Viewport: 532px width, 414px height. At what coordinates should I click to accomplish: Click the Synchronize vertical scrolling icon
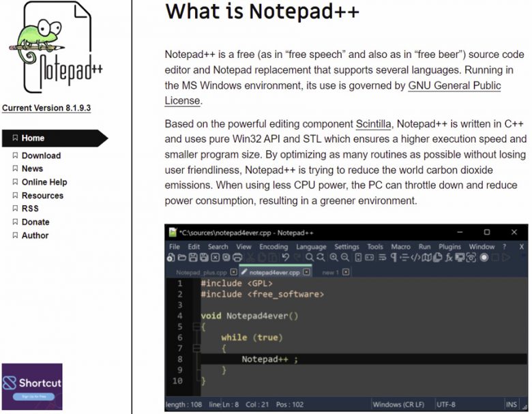click(358, 257)
